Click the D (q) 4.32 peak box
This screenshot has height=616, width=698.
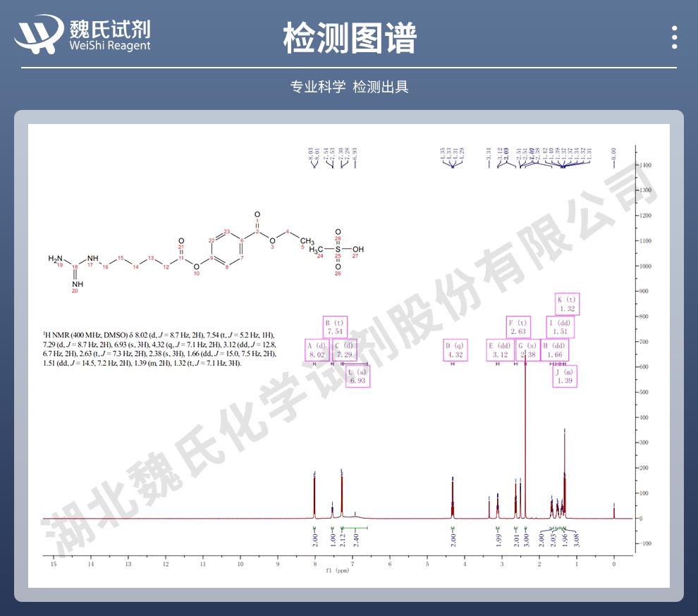click(453, 350)
